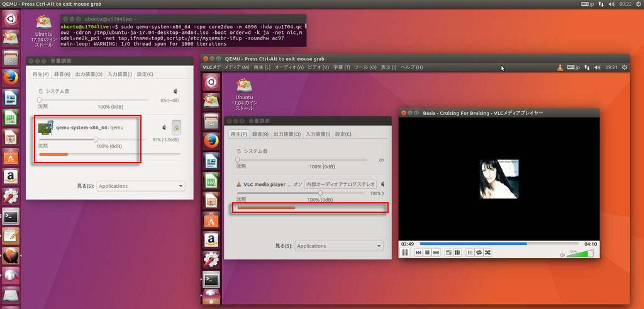The height and width of the screenshot is (309, 644).
Task: Open host top panel sound indicator
Action: click(611, 4)
